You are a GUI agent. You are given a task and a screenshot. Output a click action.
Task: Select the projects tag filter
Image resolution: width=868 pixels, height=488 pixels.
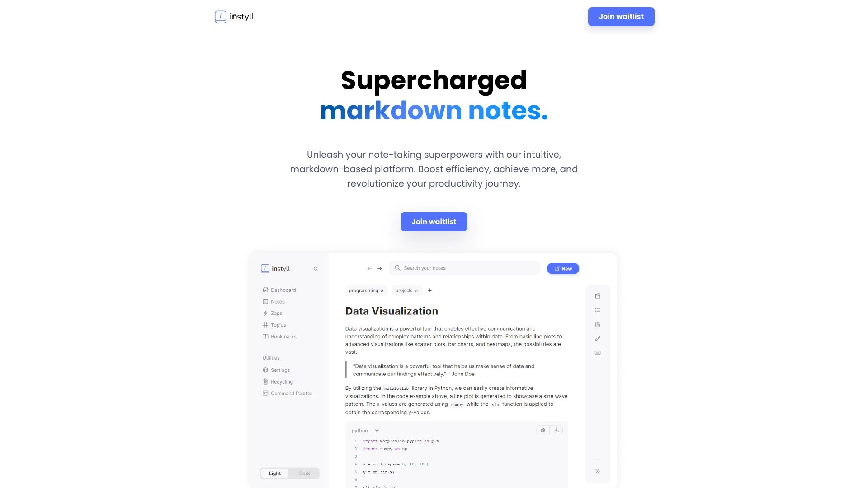[x=406, y=290]
